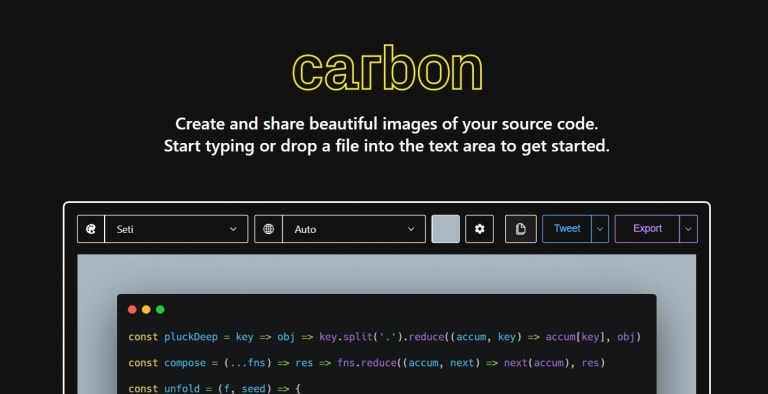Click the yellow window control dot
This screenshot has height=394, width=768.
click(x=146, y=309)
